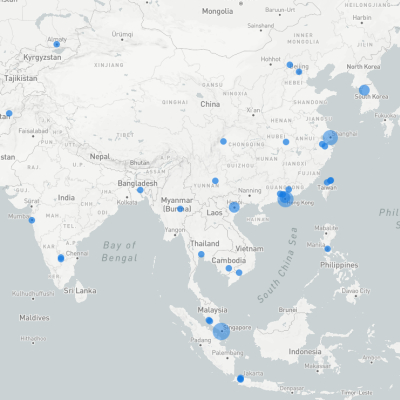Select the marker under the Cambodia label

pos(229,268)
